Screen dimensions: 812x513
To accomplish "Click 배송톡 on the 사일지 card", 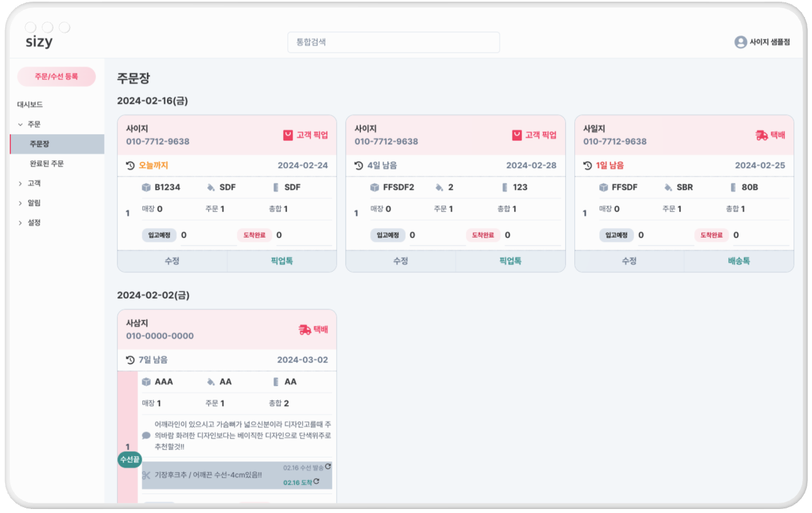I will (x=739, y=261).
